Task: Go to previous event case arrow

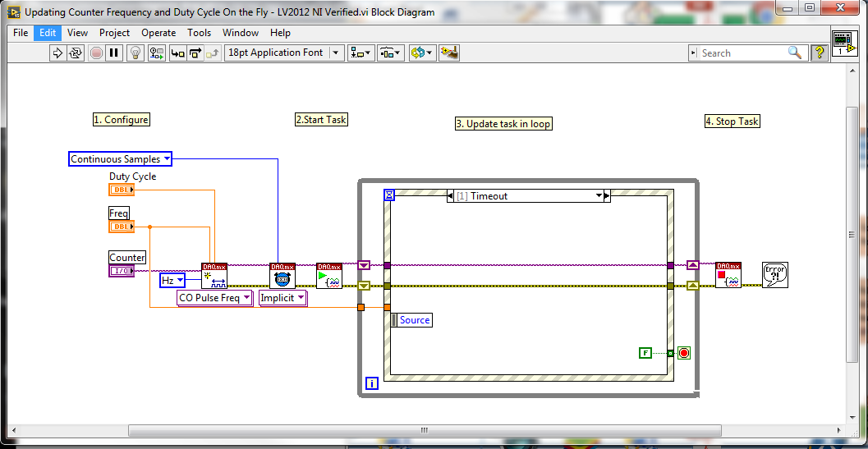Action: pyautogui.click(x=450, y=196)
